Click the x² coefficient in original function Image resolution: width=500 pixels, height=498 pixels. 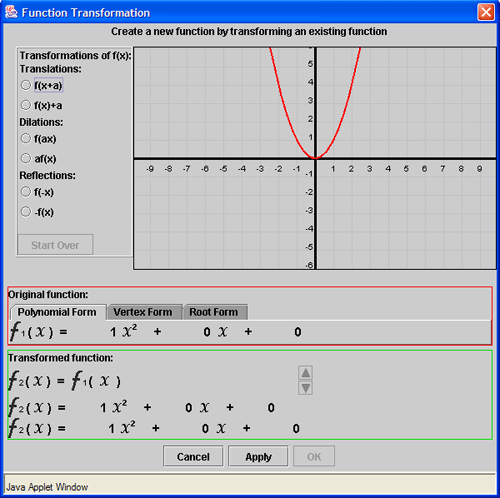coord(113,332)
